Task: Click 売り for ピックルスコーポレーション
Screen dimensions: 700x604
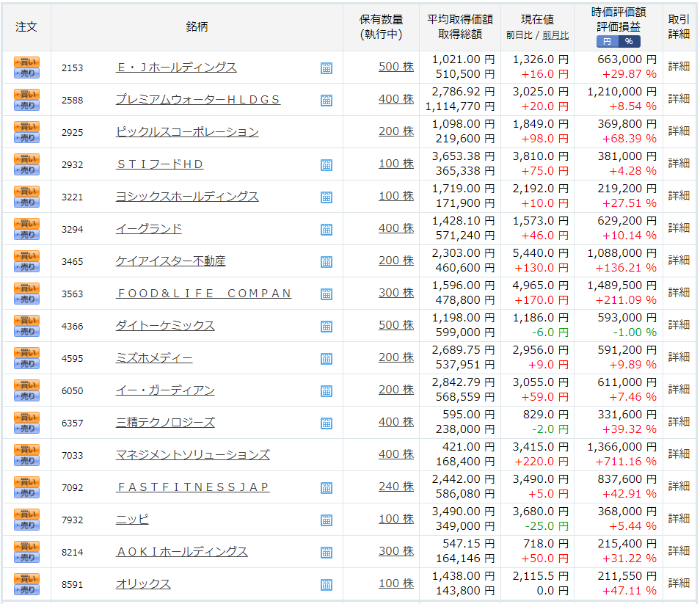Action: point(27,138)
